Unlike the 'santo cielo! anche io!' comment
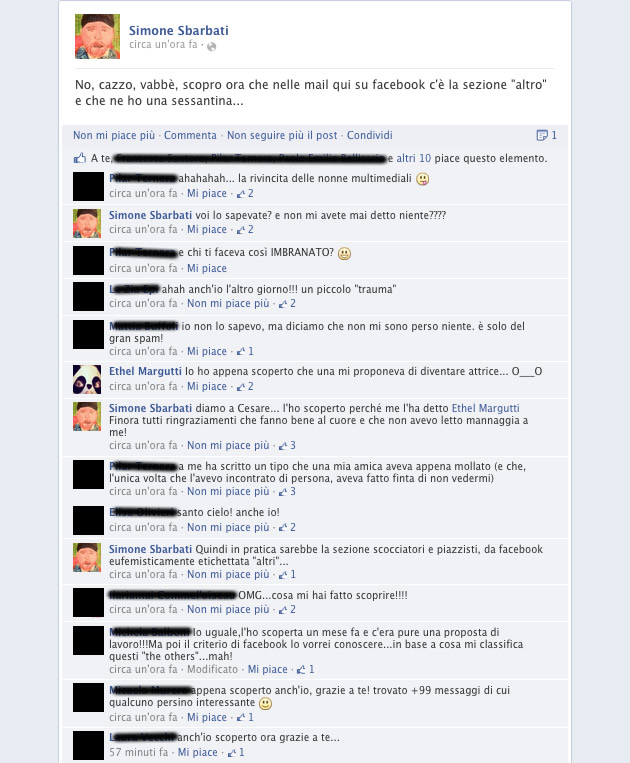The height and width of the screenshot is (763, 630). [228, 527]
